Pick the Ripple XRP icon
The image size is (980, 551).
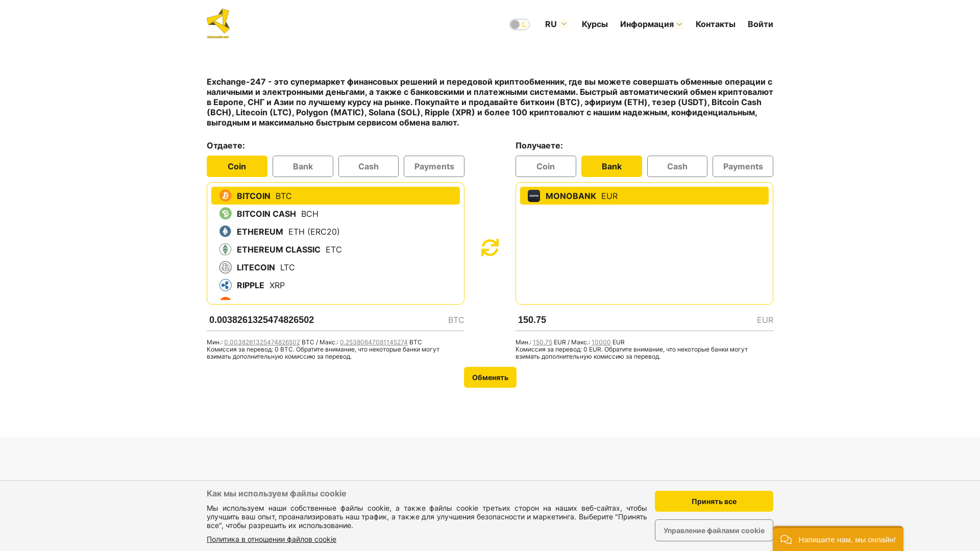point(225,285)
